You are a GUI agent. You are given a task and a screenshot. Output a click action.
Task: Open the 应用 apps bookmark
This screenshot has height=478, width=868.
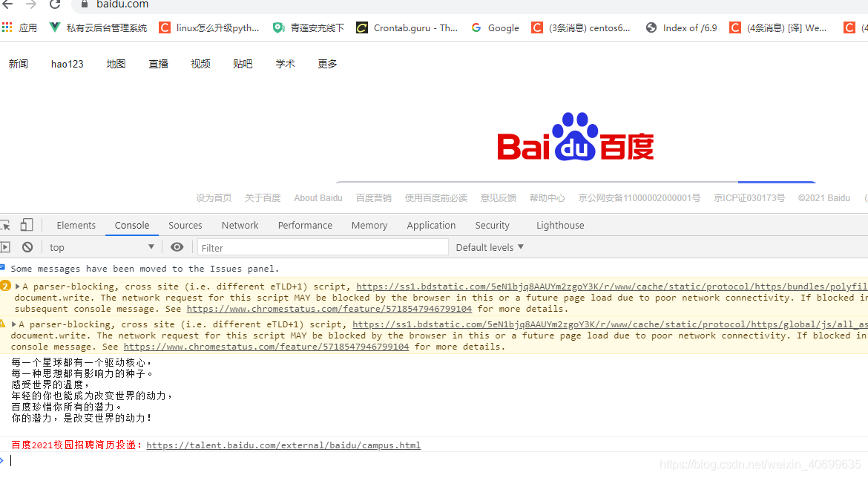[19, 27]
